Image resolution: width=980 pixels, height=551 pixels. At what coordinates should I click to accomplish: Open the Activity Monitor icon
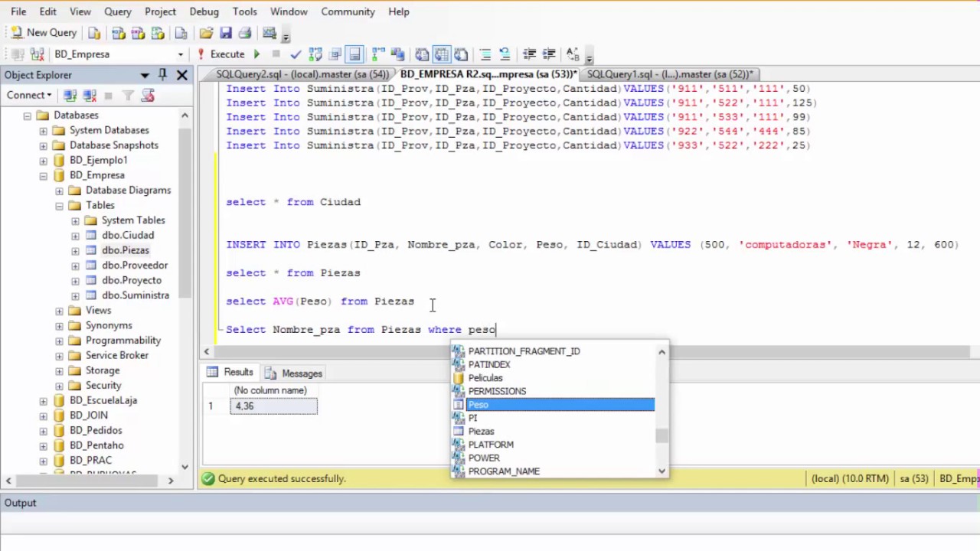coord(269,33)
